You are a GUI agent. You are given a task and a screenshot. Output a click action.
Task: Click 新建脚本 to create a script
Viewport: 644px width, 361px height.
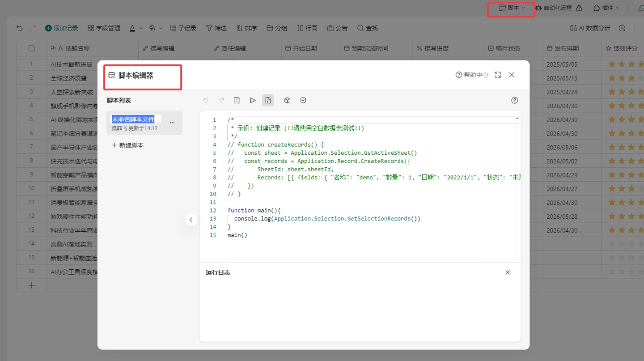128,145
